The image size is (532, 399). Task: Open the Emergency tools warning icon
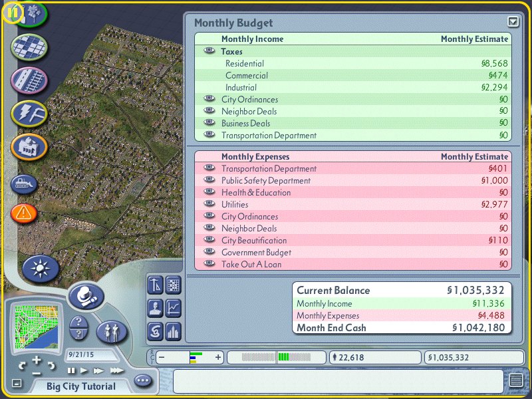pyautogui.click(x=25, y=213)
